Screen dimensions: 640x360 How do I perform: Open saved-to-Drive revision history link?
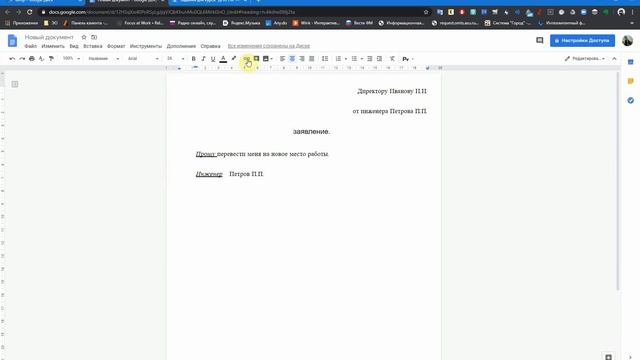point(269,46)
